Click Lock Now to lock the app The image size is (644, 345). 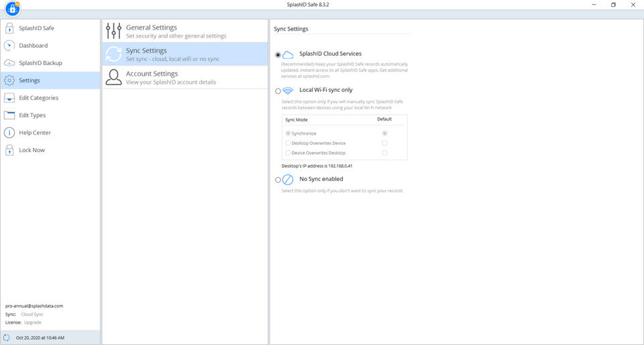coord(50,150)
